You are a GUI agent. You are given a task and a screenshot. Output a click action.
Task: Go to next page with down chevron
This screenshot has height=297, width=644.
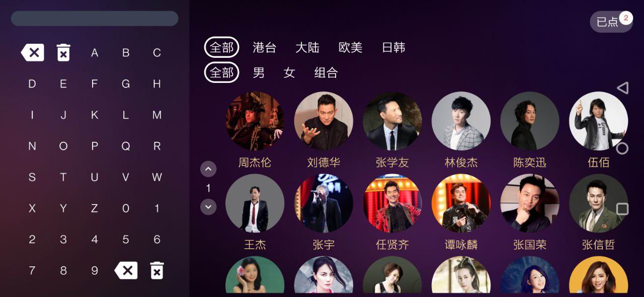208,207
